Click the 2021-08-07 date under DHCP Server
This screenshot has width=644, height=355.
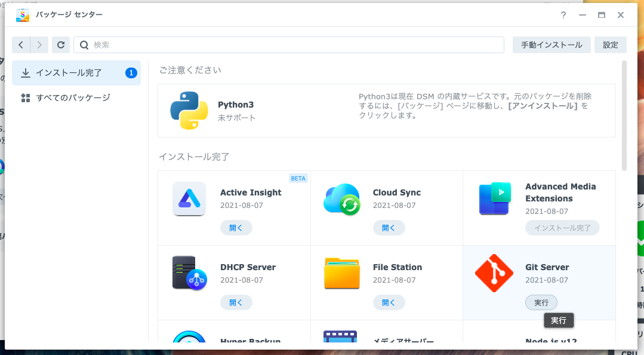(x=242, y=280)
